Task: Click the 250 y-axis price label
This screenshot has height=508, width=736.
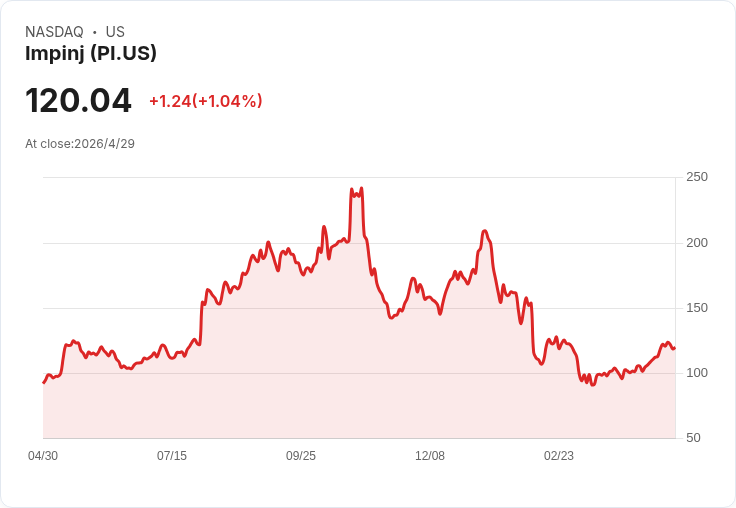Action: point(697,177)
